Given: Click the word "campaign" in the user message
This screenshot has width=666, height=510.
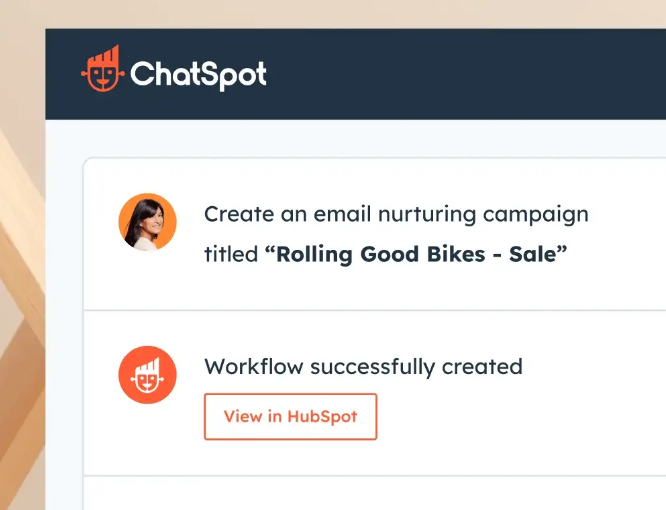Looking at the screenshot, I should click(536, 215).
